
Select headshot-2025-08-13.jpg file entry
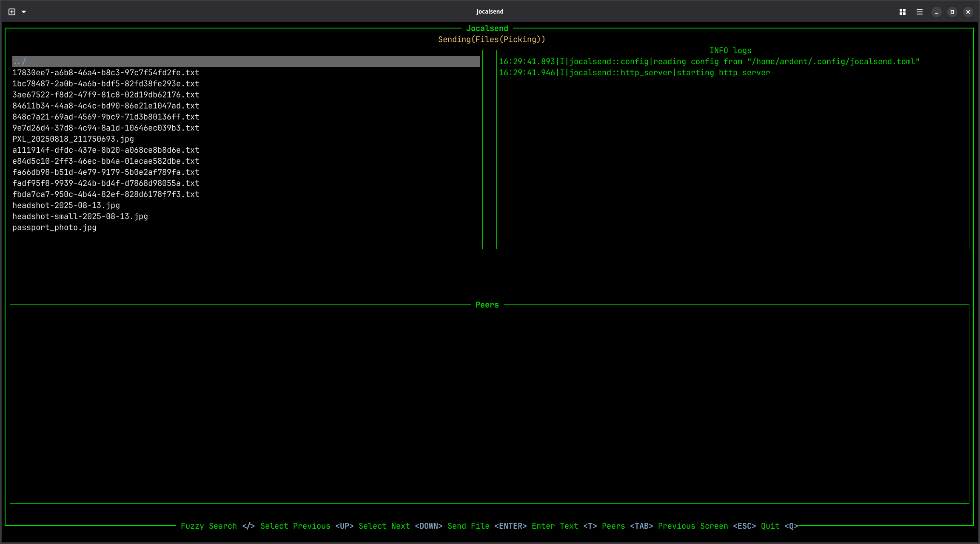pyautogui.click(x=66, y=205)
